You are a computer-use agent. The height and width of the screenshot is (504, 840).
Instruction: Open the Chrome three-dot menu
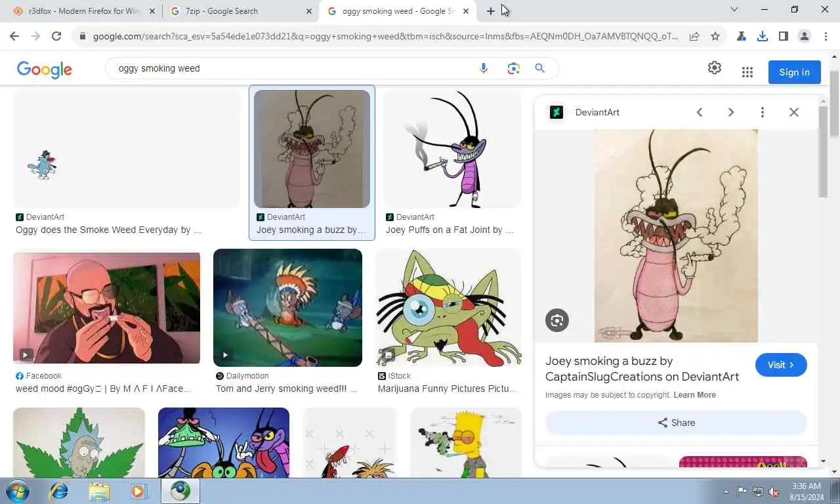(826, 36)
